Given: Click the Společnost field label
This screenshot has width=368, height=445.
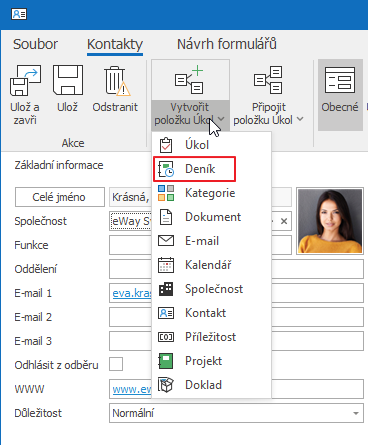Looking at the screenshot, I should pos(41,221).
